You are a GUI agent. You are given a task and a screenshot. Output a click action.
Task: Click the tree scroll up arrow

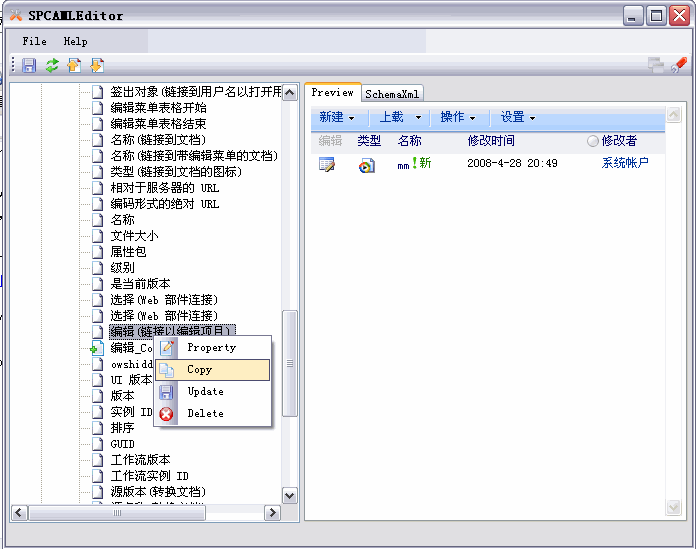(290, 93)
